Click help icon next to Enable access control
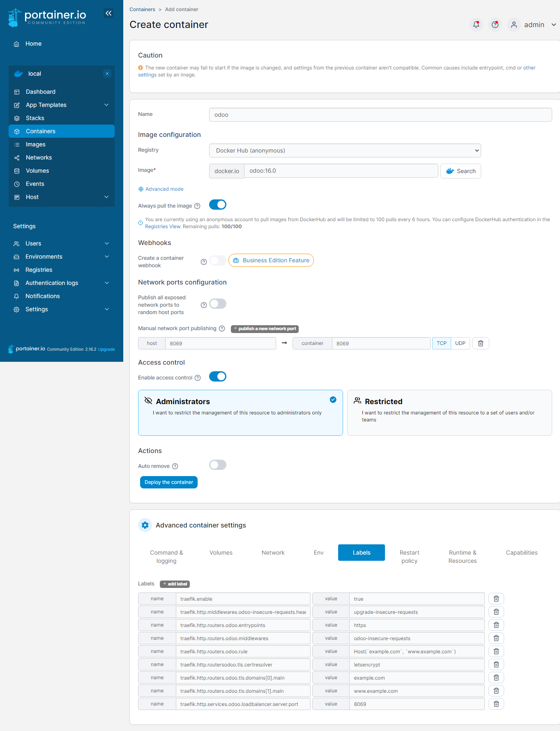The width and height of the screenshot is (560, 731). coord(198,378)
